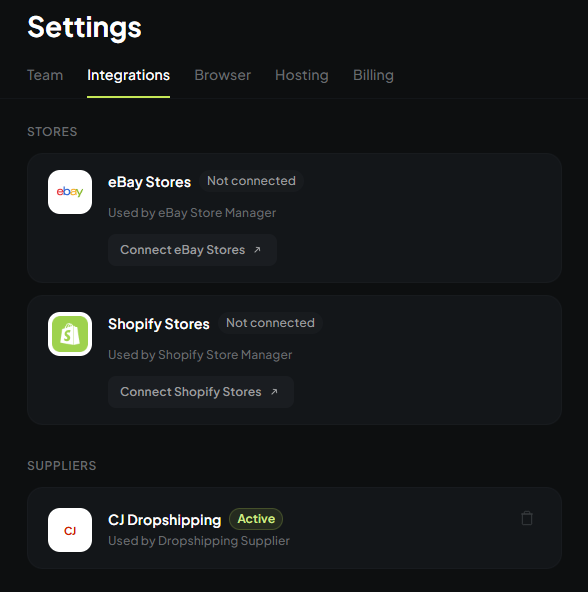Click the eBay Stores Not connected badge
Screen dimensions: 588x592
point(251,181)
